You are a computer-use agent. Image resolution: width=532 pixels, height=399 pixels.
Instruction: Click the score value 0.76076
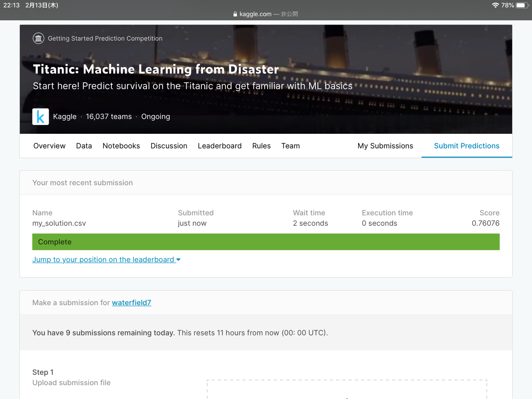tap(485, 223)
